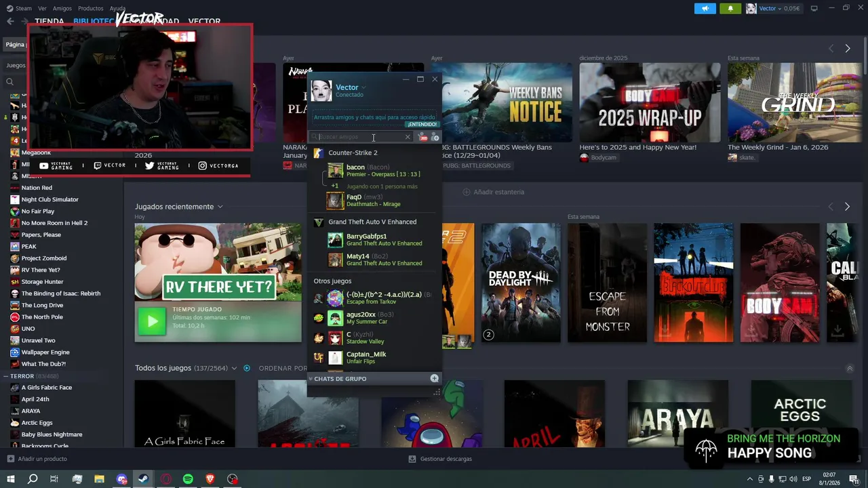868x488 pixels.
Task: Click ORDENAR POR sorting option
Action: (283, 368)
